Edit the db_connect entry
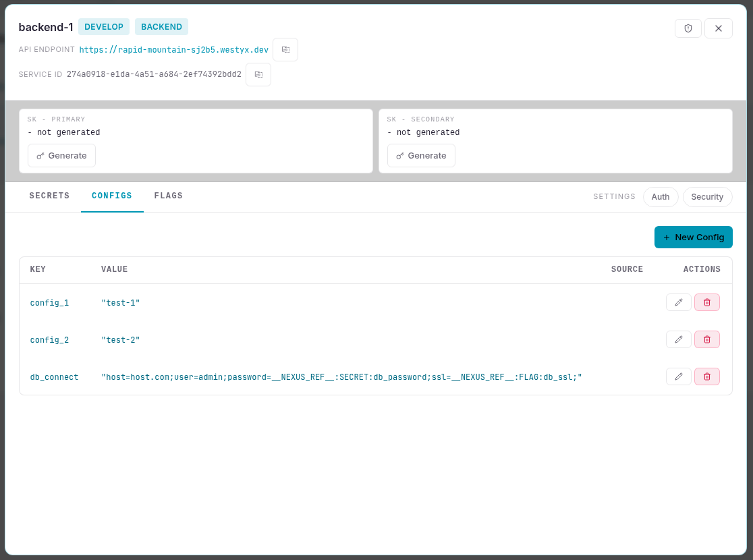 (678, 376)
